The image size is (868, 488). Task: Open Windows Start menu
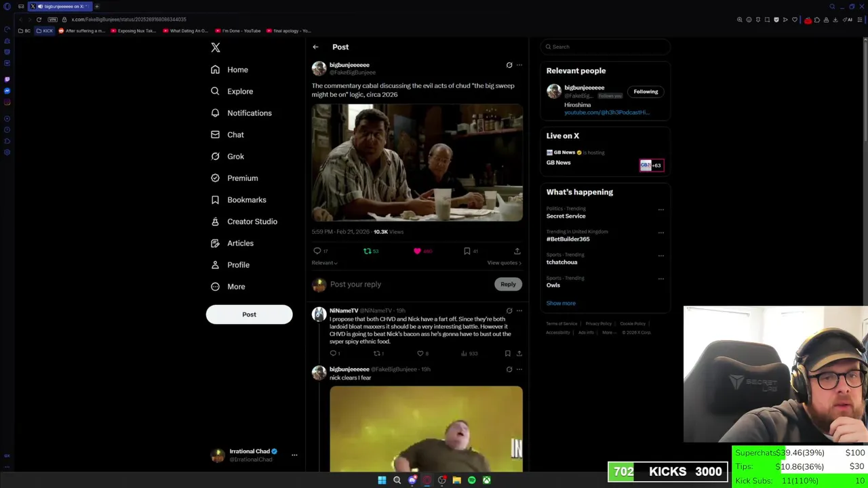coord(382,480)
